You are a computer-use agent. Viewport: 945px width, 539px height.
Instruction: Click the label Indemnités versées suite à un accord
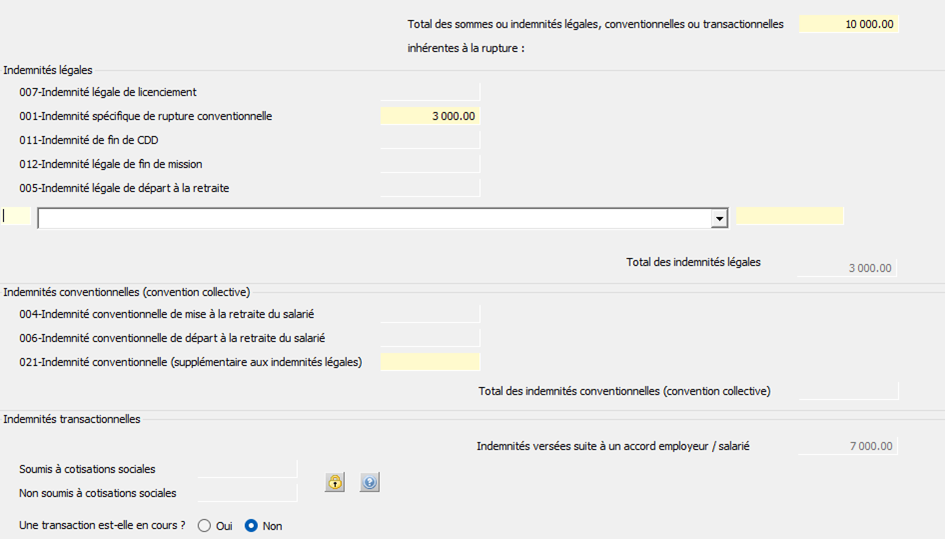click(613, 446)
